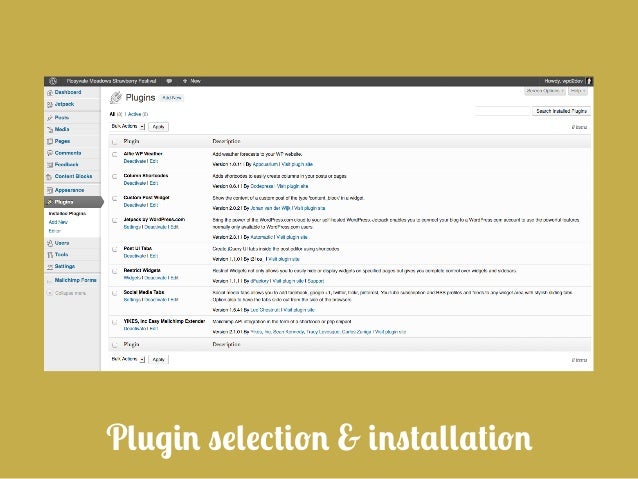This screenshot has width=638, height=479.
Task: Click the Feedback sidebar icon
Action: pos(50,165)
